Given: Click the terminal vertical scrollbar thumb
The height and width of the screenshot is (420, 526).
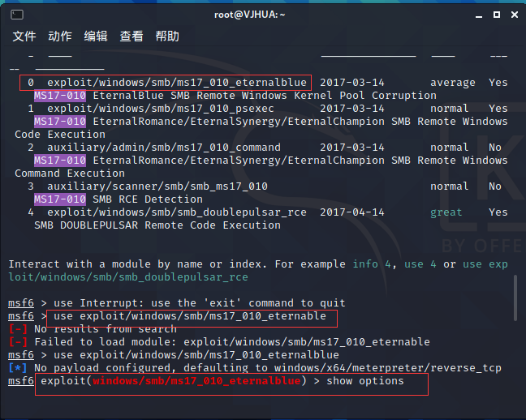Looking at the screenshot, I should pyautogui.click(x=515, y=298).
